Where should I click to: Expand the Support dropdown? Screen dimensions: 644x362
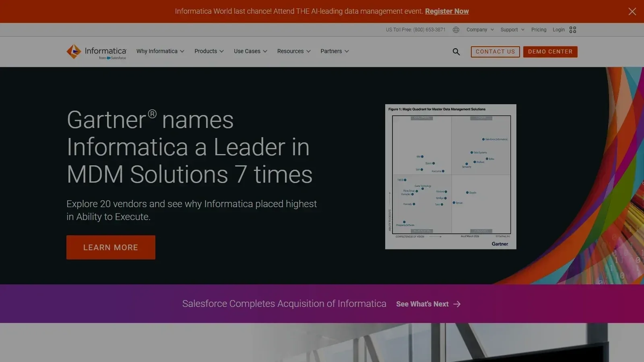pyautogui.click(x=512, y=30)
